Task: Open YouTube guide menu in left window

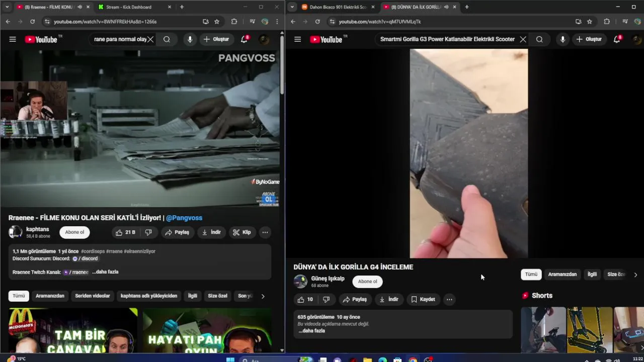Action: [13, 39]
